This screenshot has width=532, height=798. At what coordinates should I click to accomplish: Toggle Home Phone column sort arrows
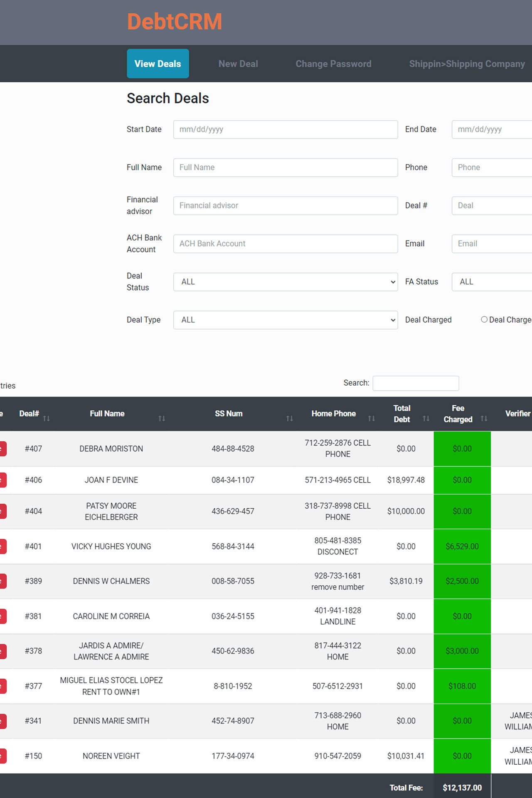[x=372, y=418]
